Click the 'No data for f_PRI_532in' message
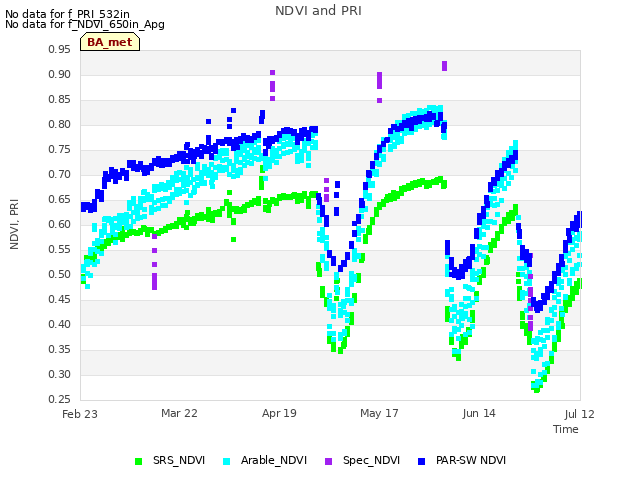This screenshot has width=640, height=480. [x=67, y=14]
